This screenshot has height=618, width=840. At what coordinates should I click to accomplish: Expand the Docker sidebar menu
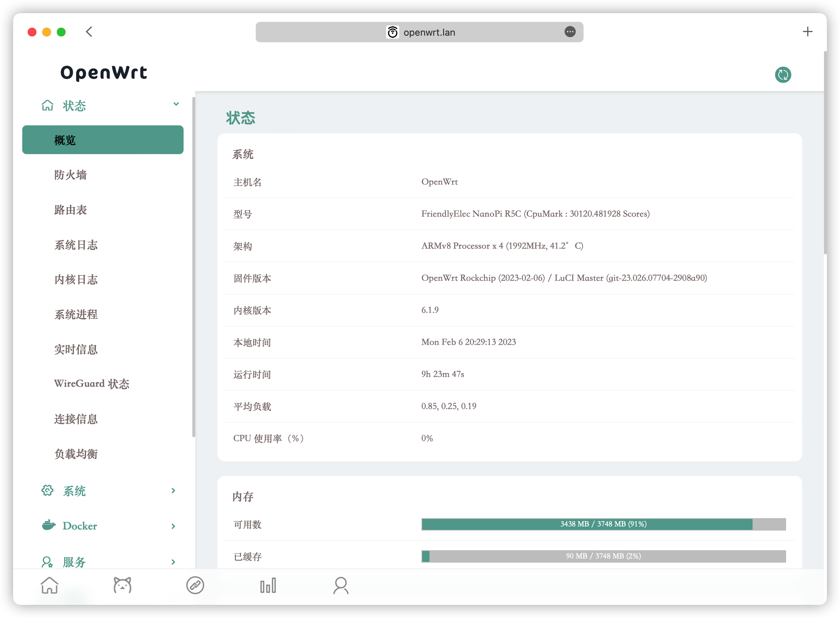point(173,526)
